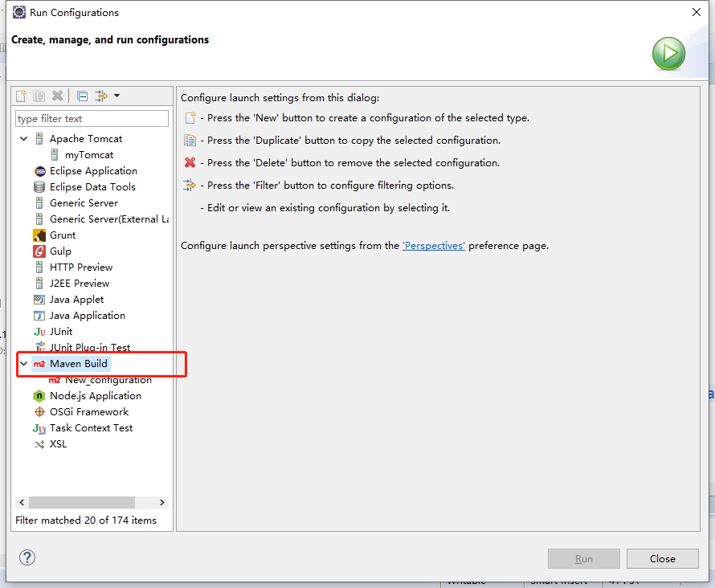Image resolution: width=715 pixels, height=588 pixels.
Task: Open the filter options dropdown arrow
Action: point(117,96)
